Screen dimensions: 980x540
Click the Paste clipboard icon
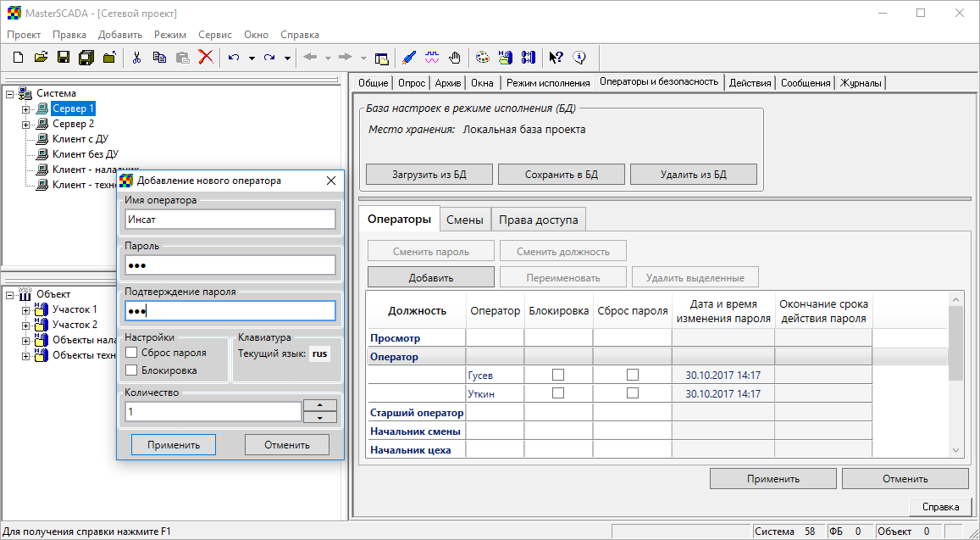182,58
